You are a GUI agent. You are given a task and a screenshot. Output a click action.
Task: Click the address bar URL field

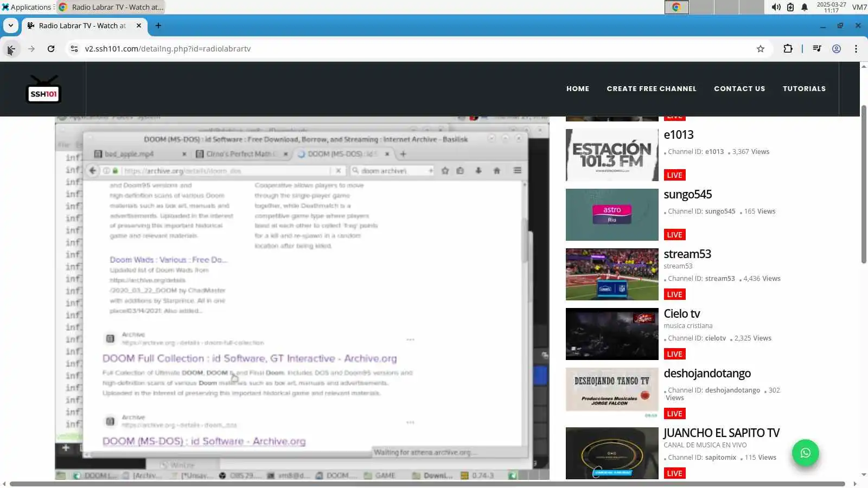[418, 49]
